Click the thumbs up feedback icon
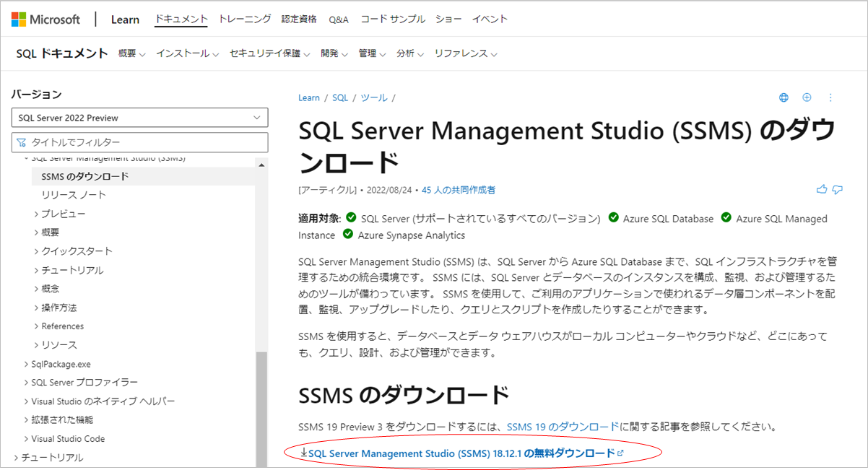868x470 pixels. tap(822, 188)
